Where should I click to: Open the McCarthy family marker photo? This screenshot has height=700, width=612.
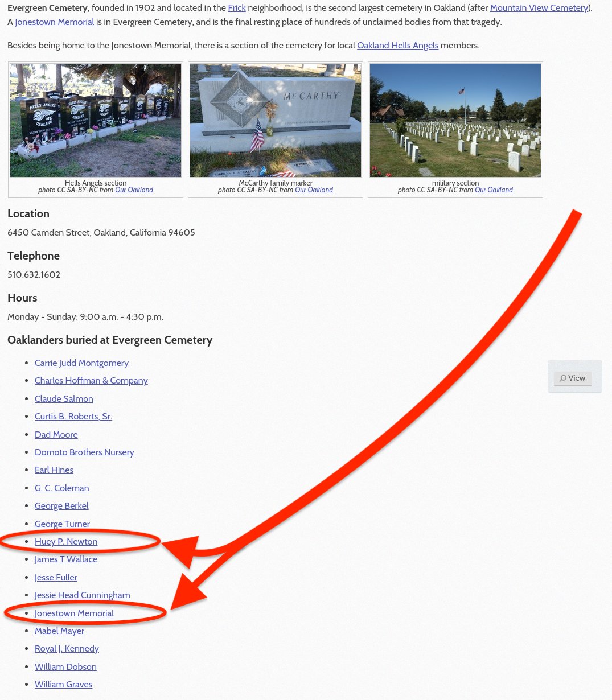(276, 120)
